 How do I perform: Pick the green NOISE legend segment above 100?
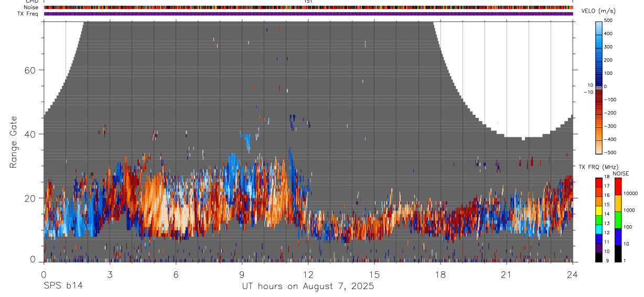618,220
